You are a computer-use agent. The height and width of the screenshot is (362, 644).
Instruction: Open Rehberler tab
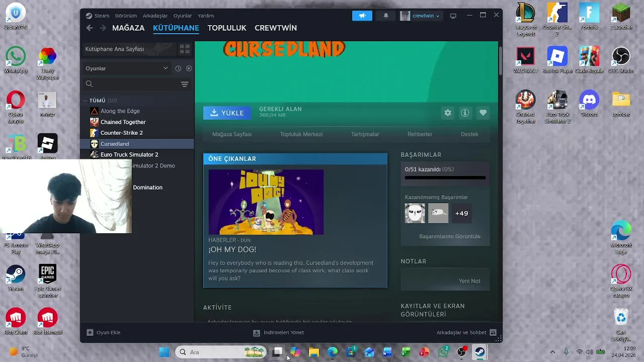pyautogui.click(x=420, y=134)
